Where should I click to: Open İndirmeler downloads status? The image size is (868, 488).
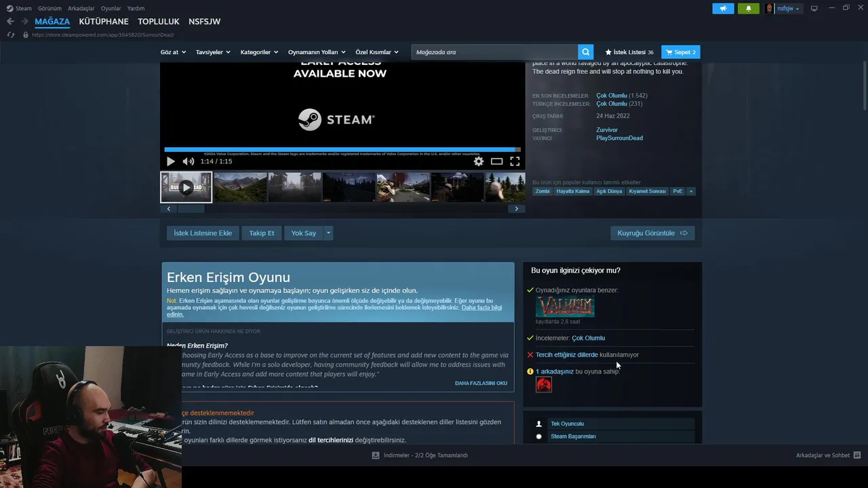coord(420,455)
